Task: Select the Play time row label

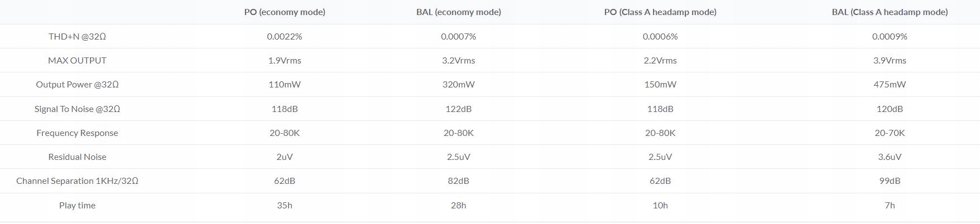Action: click(x=77, y=205)
